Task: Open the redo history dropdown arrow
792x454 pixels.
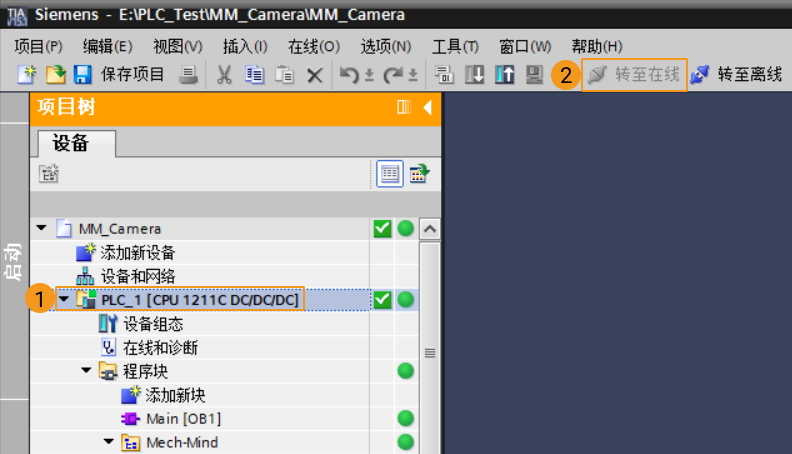Action: 413,75
